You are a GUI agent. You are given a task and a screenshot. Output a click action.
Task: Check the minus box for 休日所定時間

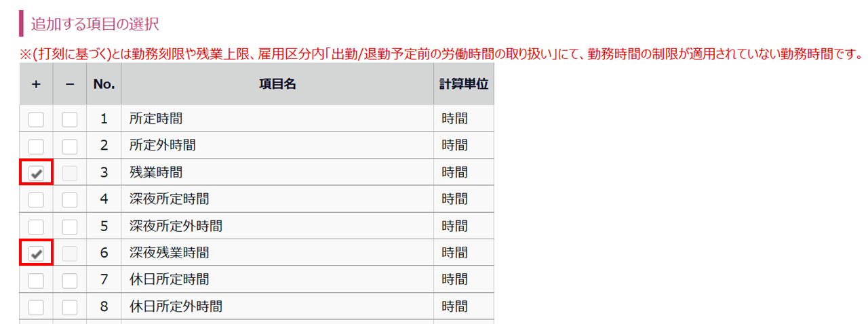click(70, 280)
